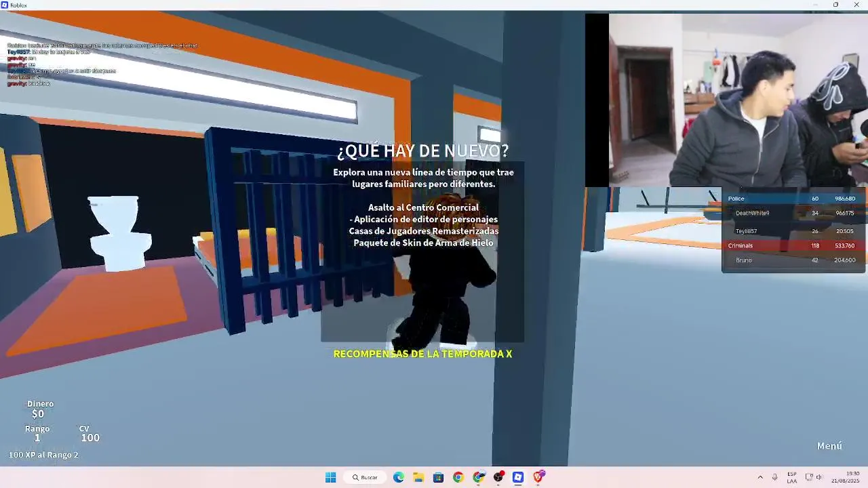The width and height of the screenshot is (868, 488).
Task: Click the Buscar search box in the taskbar
Action: [365, 477]
